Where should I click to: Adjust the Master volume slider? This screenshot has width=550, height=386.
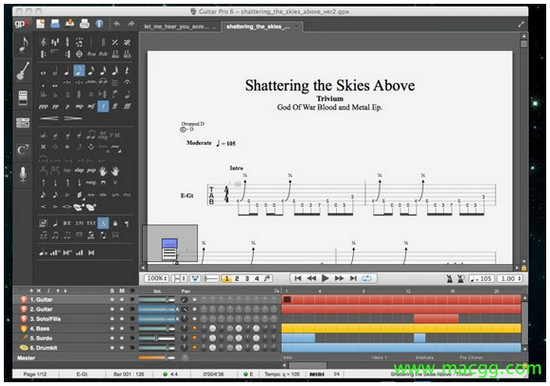pyautogui.click(x=156, y=358)
